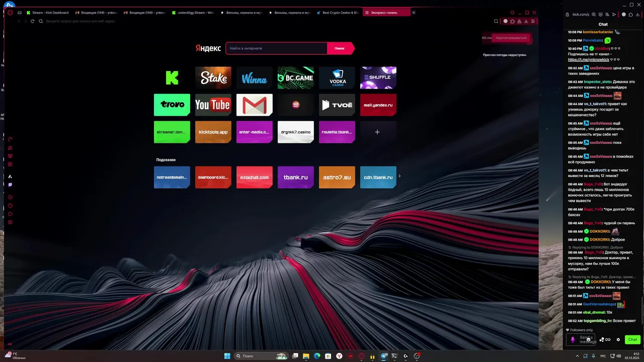Open the roulette.tbank... tile
The height and width of the screenshot is (362, 644).
(337, 132)
